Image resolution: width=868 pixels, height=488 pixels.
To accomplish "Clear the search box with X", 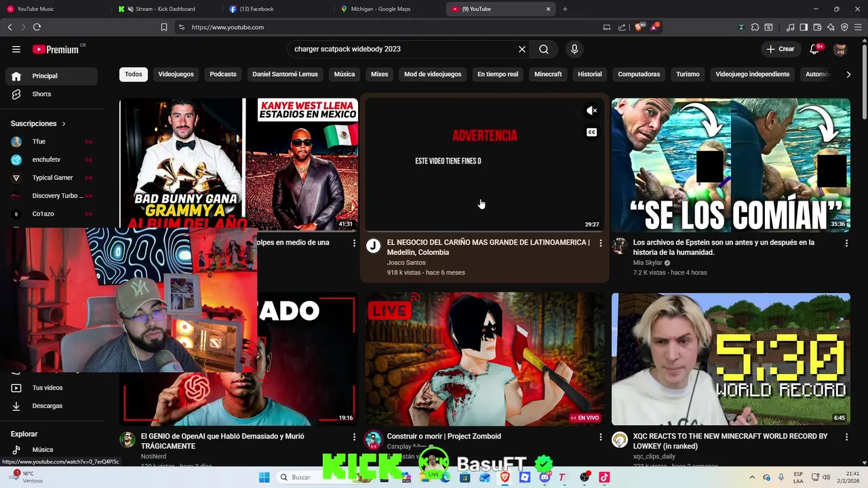I will pyautogui.click(x=522, y=49).
